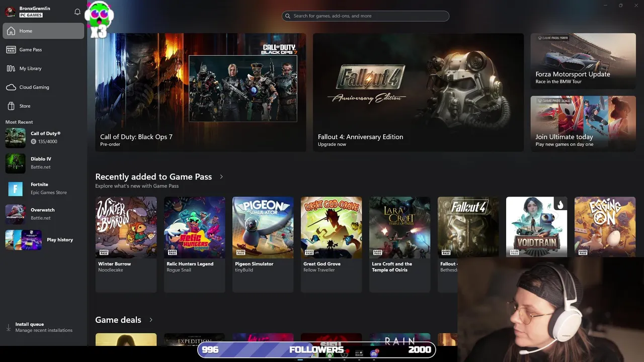Open the Fallout 4: Anniversary Edition banner

click(419, 93)
